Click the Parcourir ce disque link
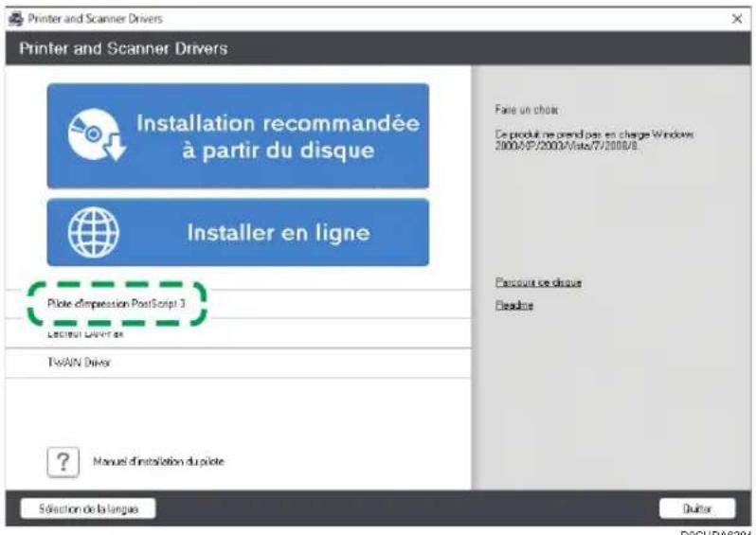This screenshot has height=535, width=756. (538, 282)
